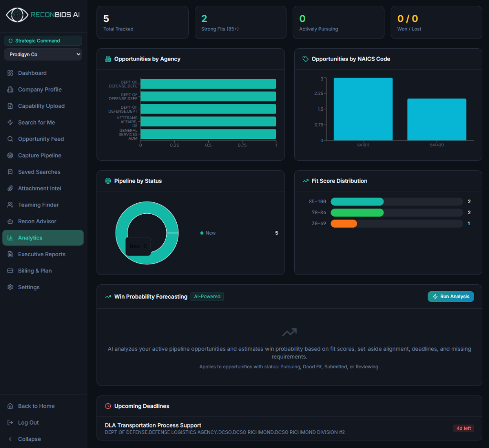Click the 4d left deadline badge

[463, 428]
